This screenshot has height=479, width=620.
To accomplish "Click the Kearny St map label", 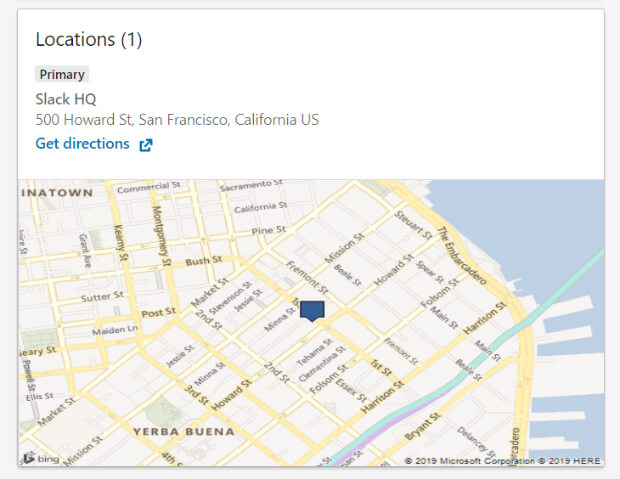I will (x=121, y=242).
